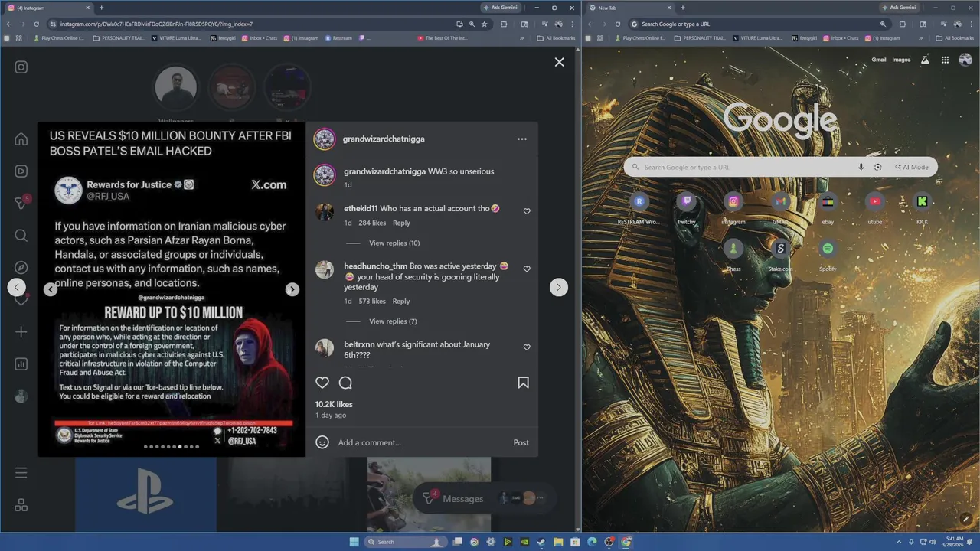Open the More hamburger menu in sidebar

click(x=21, y=473)
